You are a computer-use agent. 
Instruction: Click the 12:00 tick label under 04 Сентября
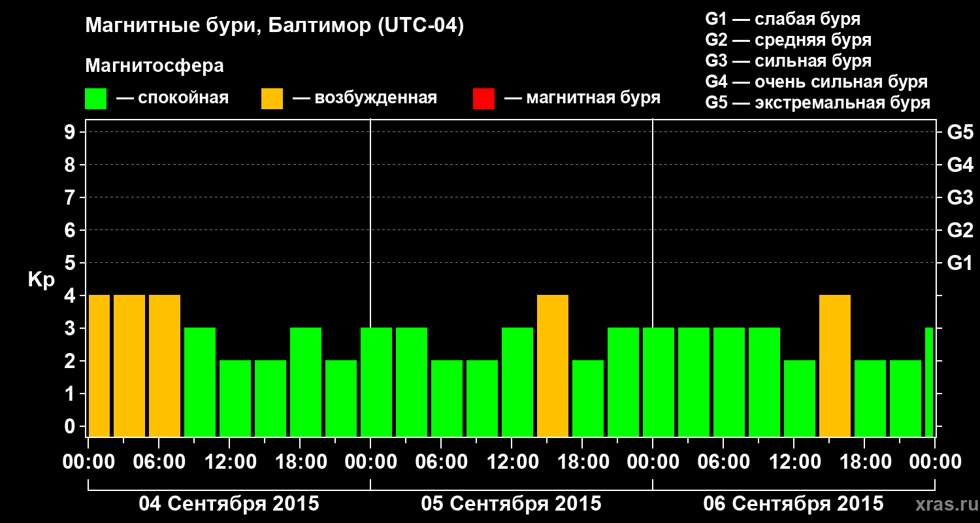coord(229,462)
